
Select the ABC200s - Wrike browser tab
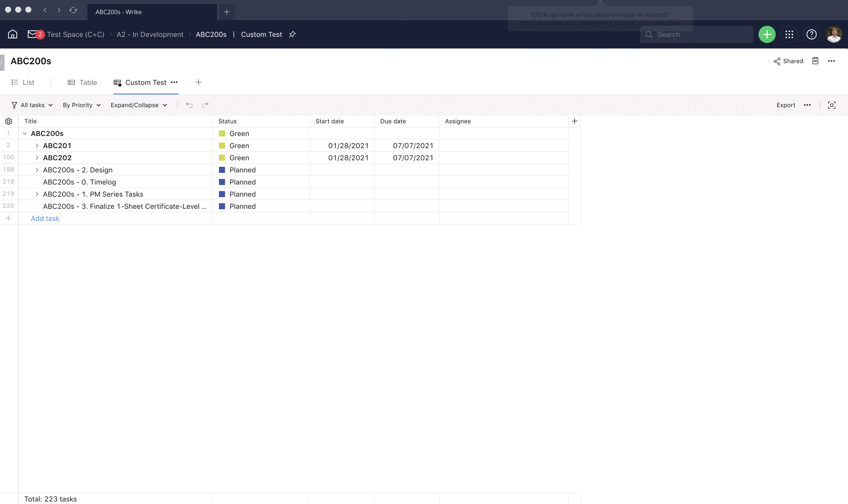[152, 12]
